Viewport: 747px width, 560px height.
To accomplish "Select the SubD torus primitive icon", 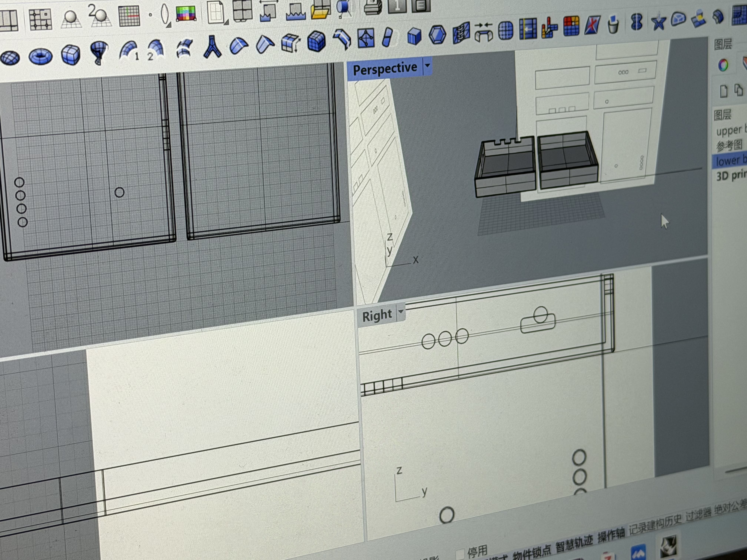I will tap(41, 56).
